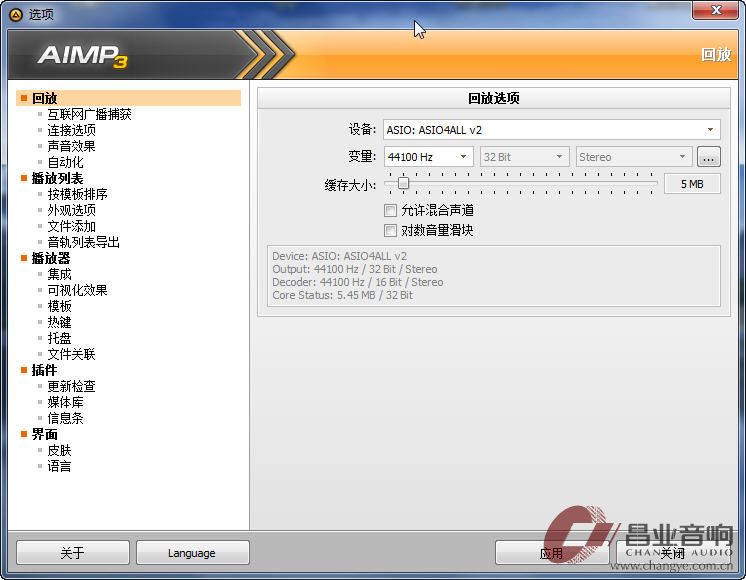The width and height of the screenshot is (746, 580).
Task: Open the 文件添加 settings page
Action: (x=71, y=226)
